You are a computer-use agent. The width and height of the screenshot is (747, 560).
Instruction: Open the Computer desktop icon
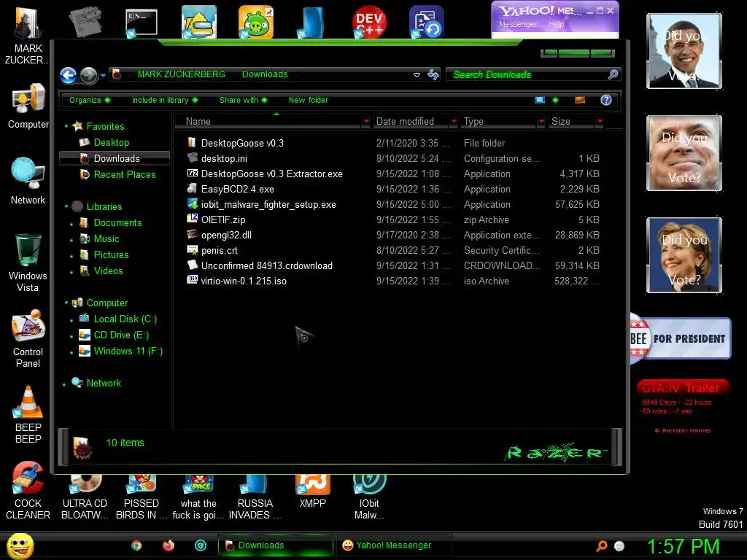[28, 106]
